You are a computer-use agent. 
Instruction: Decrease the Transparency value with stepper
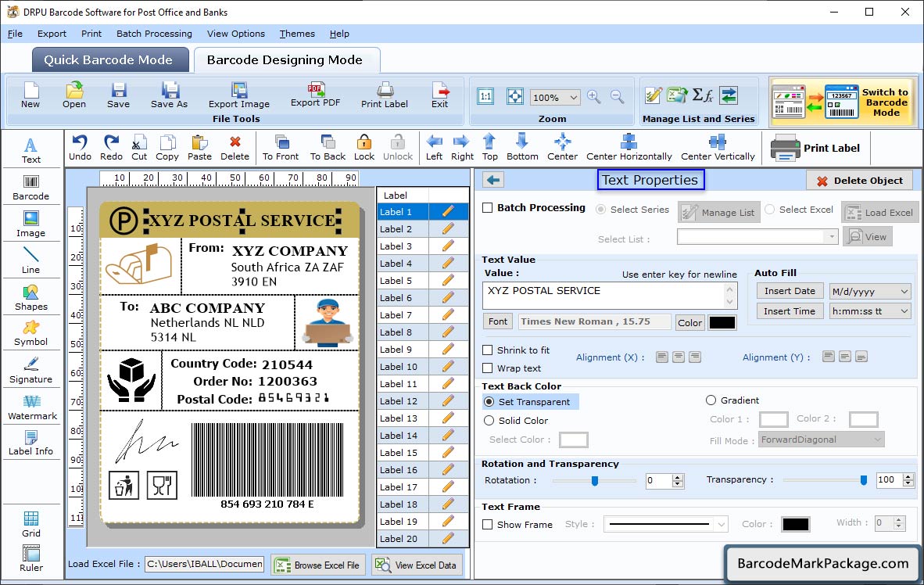click(x=908, y=483)
